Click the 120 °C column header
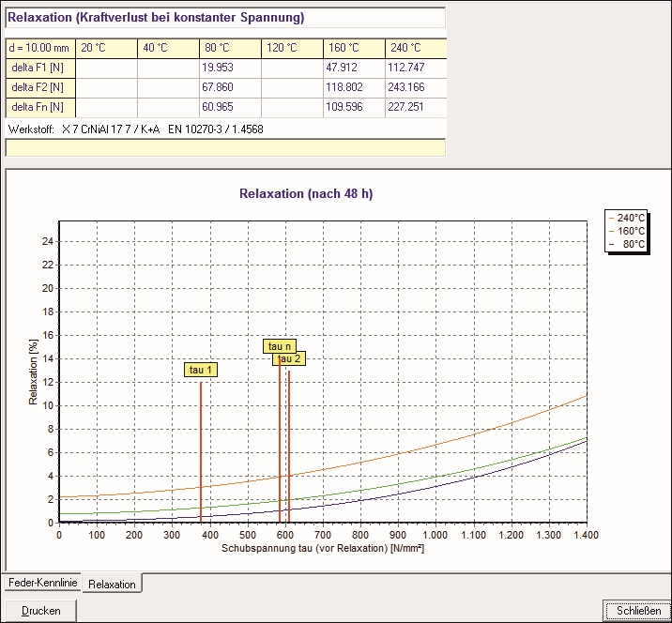672x623 pixels. tap(292, 48)
